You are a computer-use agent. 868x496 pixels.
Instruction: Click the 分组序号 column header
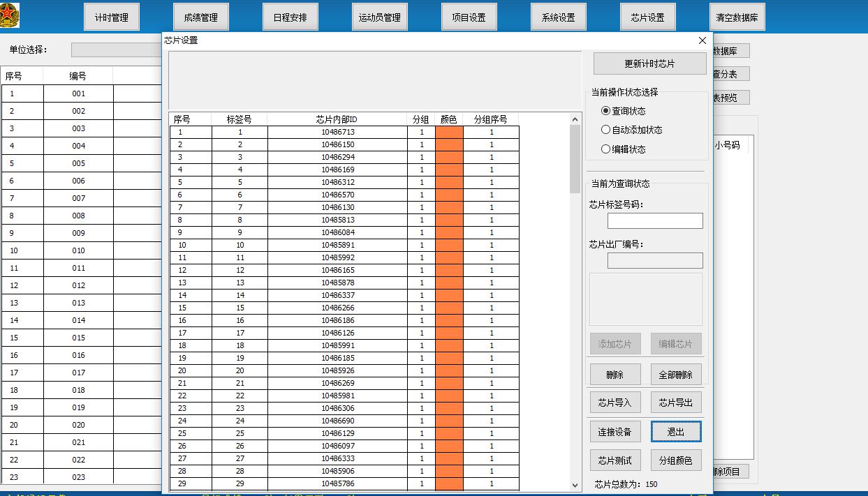[x=491, y=119]
